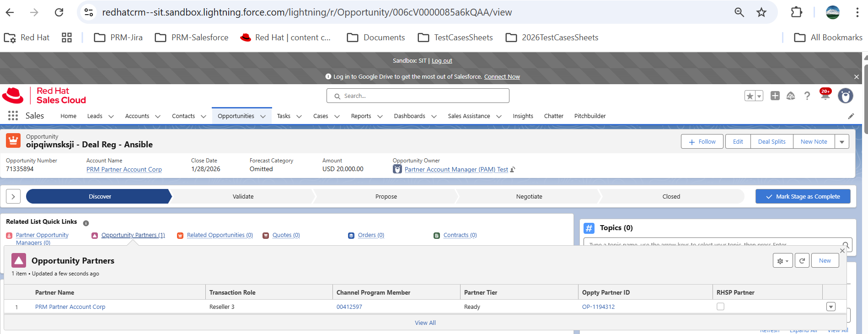The height and width of the screenshot is (334, 868).
Task: Open the Accounts tab dropdown chevron
Action: coord(158,116)
